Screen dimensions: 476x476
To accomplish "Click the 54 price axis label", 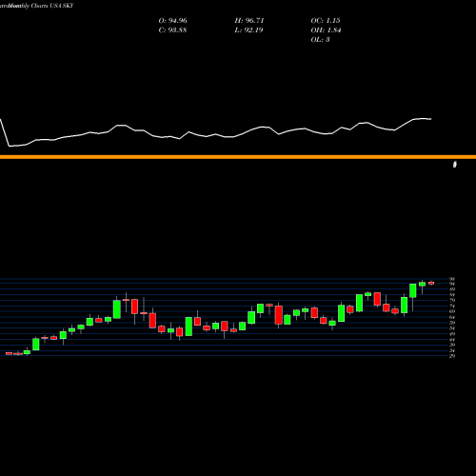I will click(452, 328).
